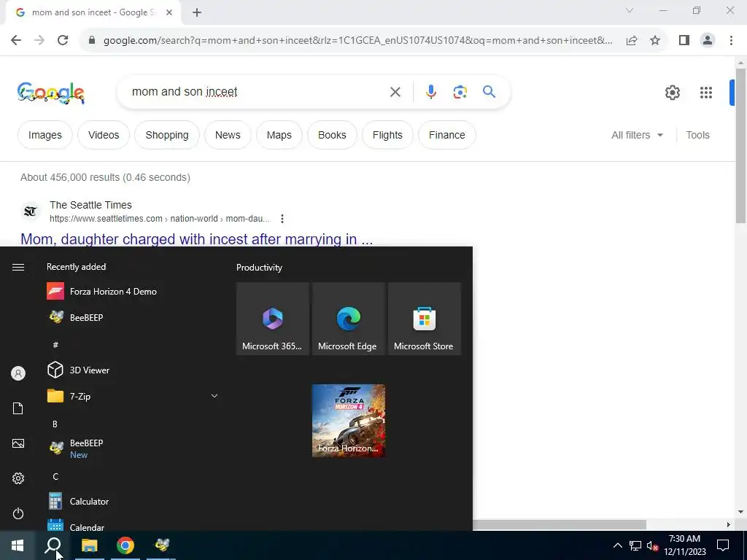Open Google Lens camera search icon

(x=460, y=92)
